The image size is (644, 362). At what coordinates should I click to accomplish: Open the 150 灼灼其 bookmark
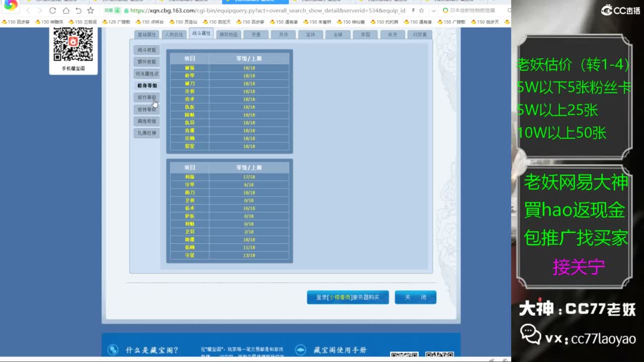[x=384, y=22]
